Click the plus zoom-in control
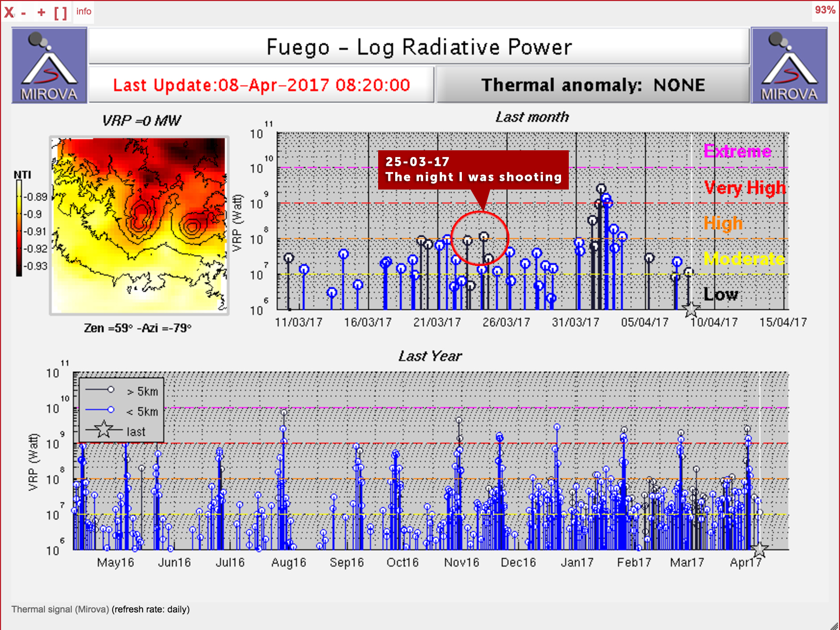This screenshot has width=840, height=630. pos(41,12)
